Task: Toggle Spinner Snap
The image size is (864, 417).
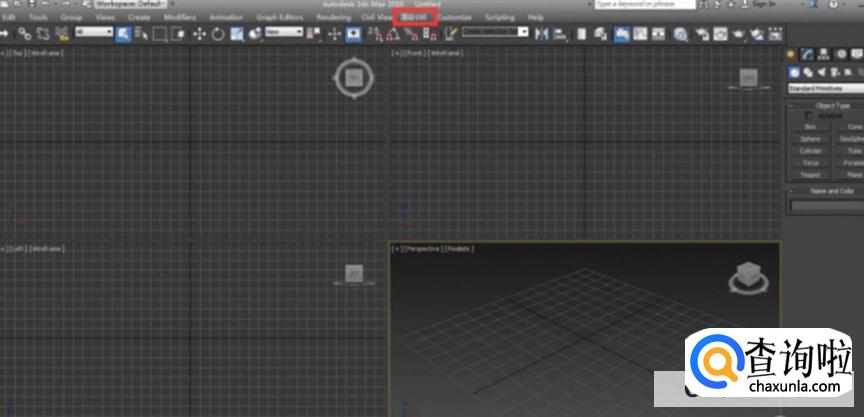Action: pyautogui.click(x=429, y=34)
